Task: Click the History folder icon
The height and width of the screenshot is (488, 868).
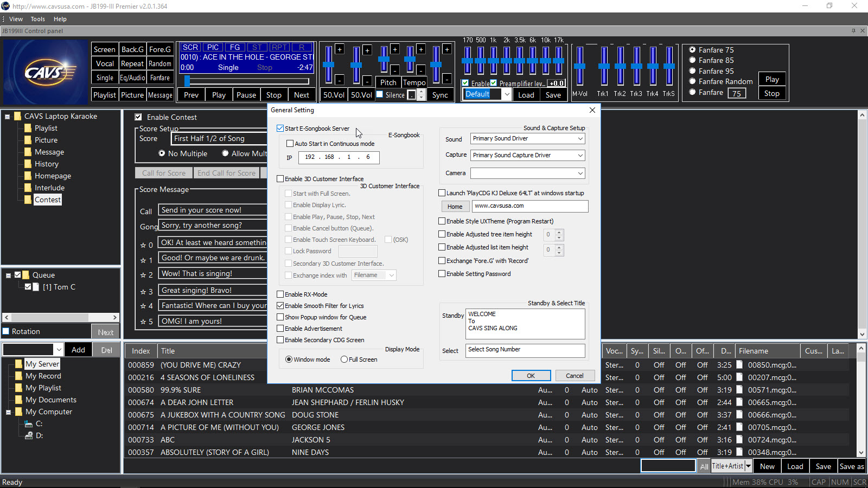Action: coord(28,164)
